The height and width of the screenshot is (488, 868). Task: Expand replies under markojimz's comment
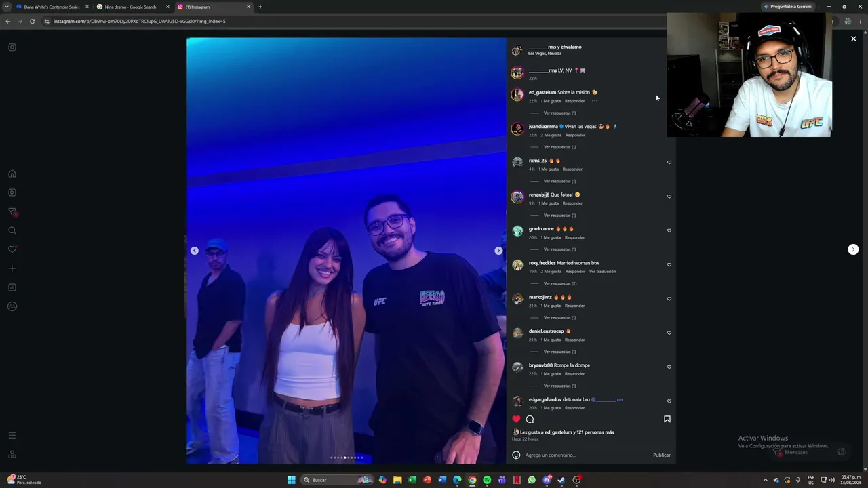[559, 318]
